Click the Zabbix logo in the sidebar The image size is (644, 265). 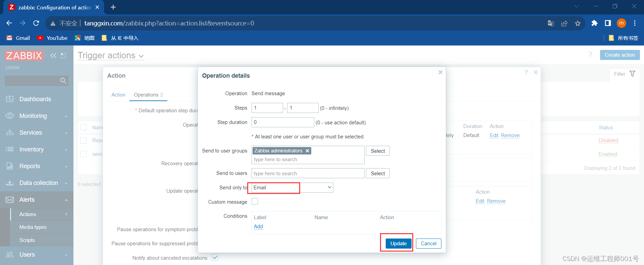pos(24,55)
